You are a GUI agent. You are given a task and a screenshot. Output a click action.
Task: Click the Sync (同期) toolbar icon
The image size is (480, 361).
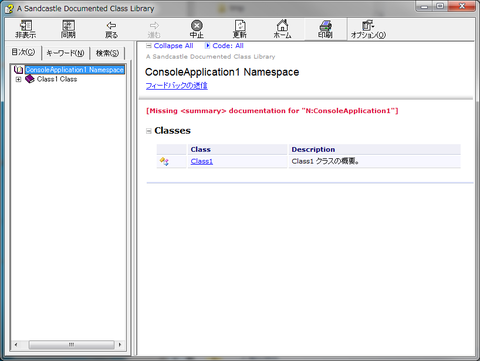click(x=68, y=29)
